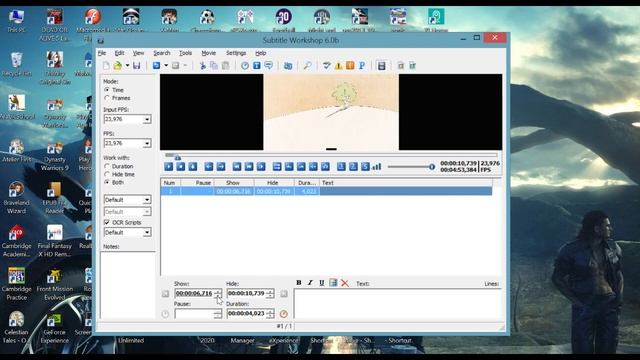Click the Text column header

point(406,183)
